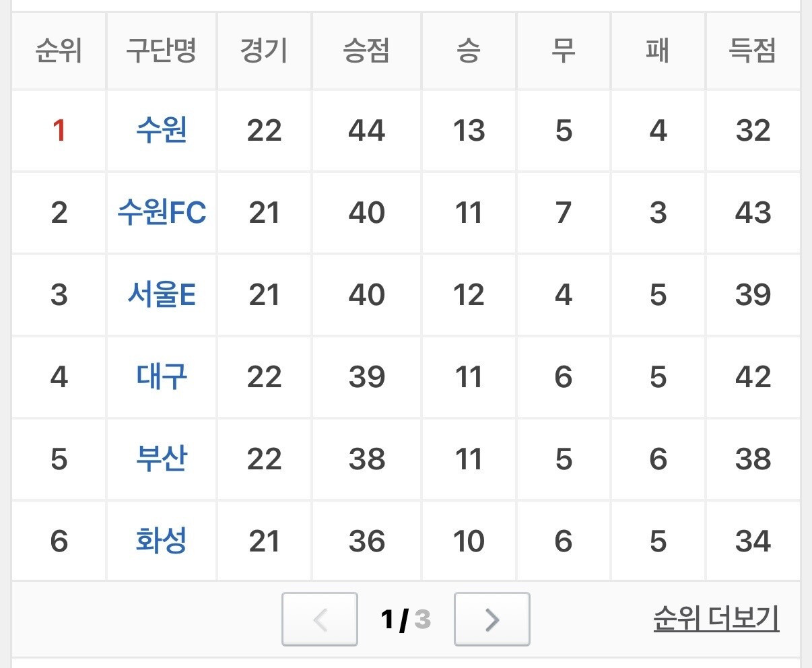Click the 무 draws column header
Screen dimensions: 812x668
click(x=564, y=51)
